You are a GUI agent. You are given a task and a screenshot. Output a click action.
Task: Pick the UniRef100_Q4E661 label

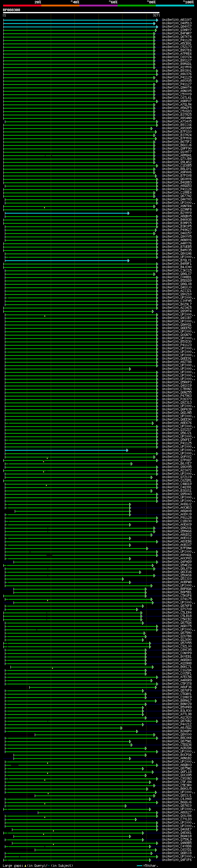point(177,833)
